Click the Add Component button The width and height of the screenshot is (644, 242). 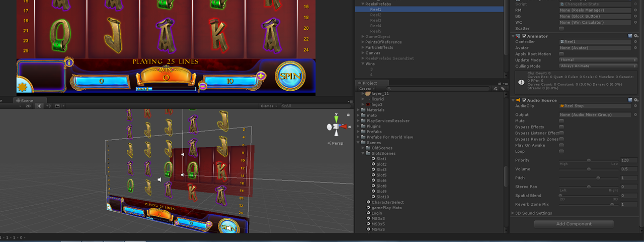574,224
